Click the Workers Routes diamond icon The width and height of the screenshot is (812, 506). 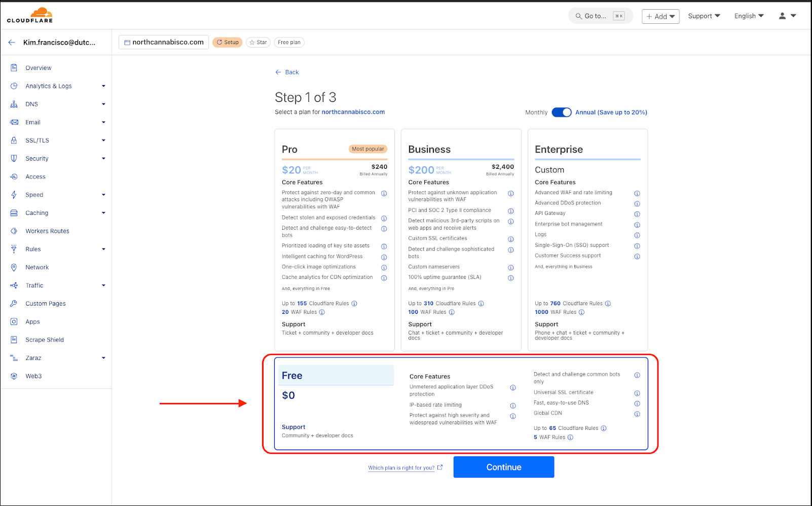[14, 231]
